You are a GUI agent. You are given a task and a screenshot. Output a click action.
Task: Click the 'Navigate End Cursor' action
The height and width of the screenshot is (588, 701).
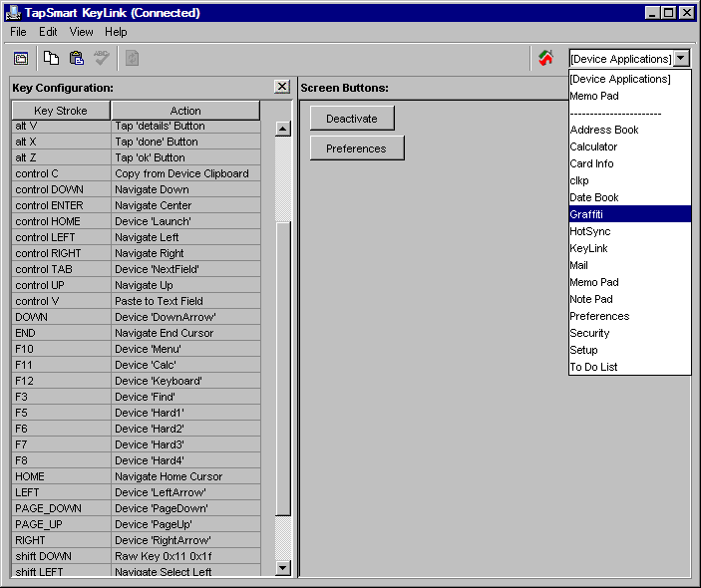[x=185, y=333]
